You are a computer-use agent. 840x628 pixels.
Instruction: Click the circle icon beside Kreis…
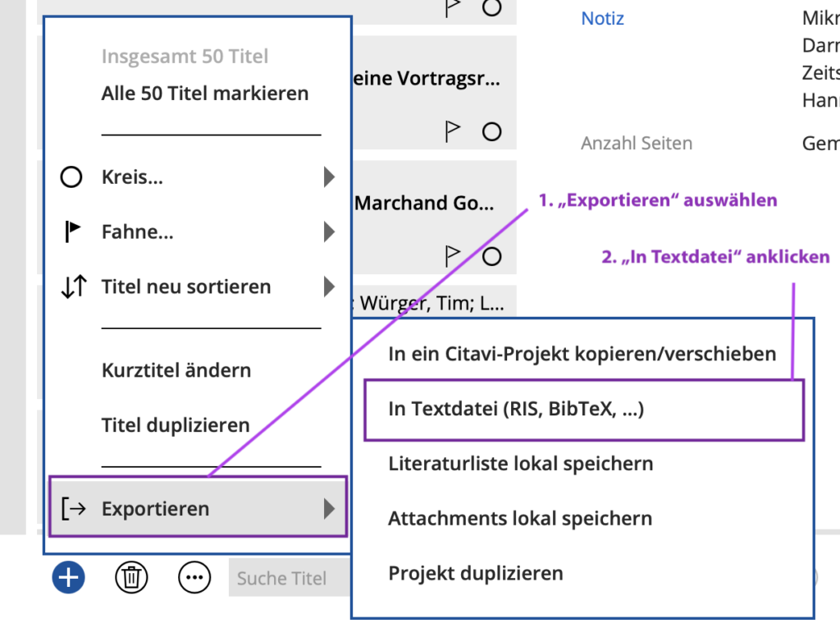71,177
